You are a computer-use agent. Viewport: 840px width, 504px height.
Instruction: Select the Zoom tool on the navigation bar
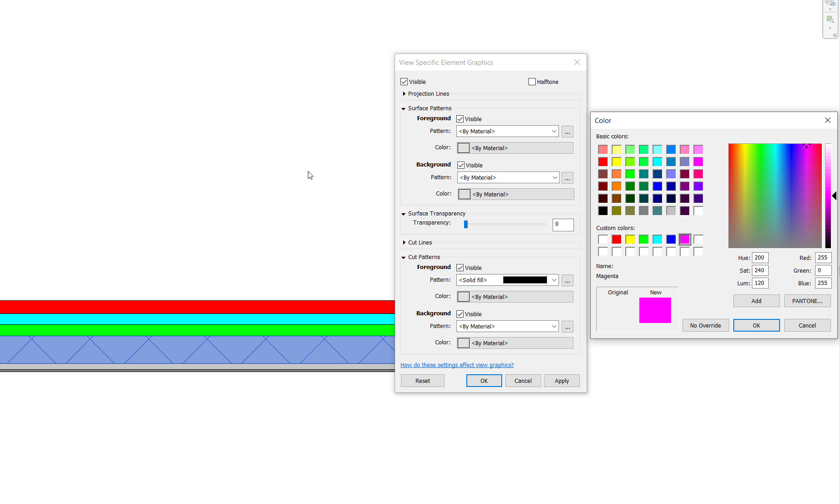(x=830, y=19)
